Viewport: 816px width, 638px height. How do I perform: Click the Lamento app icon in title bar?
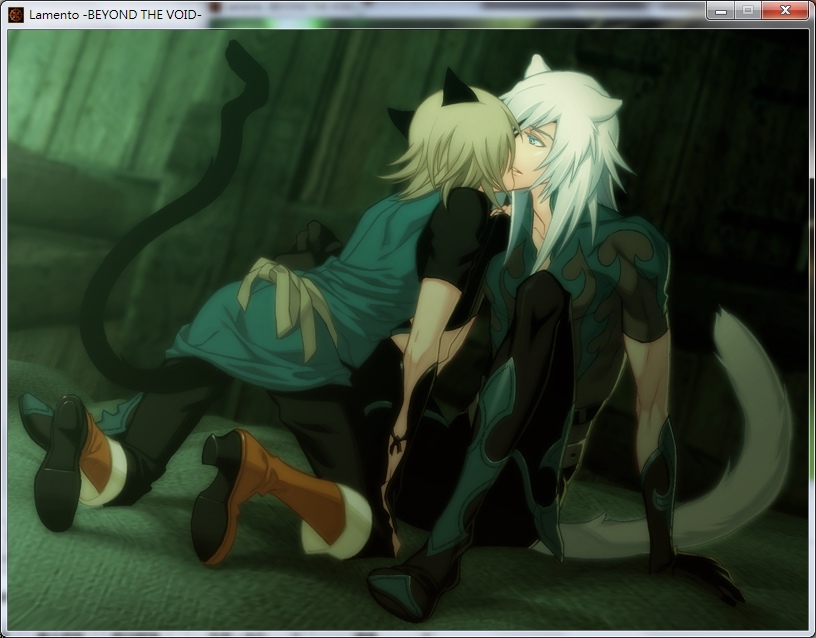pos(16,15)
